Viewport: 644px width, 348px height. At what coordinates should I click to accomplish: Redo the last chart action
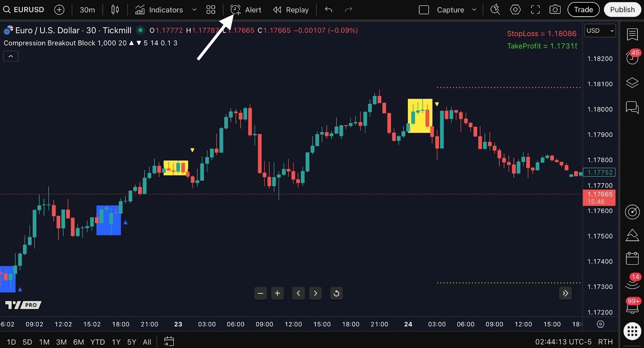click(x=349, y=10)
